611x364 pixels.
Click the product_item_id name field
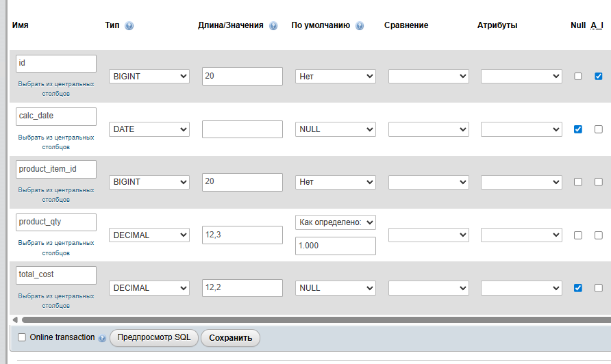56,169
